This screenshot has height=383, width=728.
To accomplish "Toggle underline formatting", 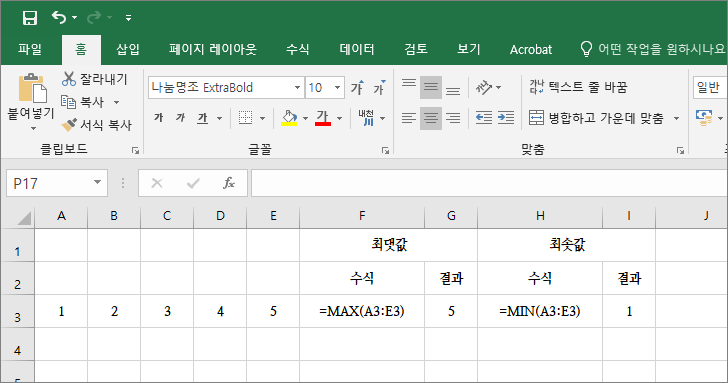I will coord(202,118).
